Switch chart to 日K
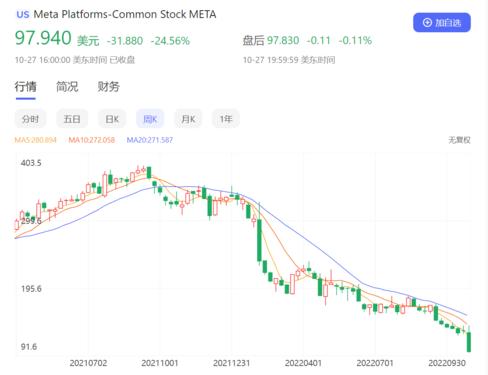The image size is (488, 375). (112, 119)
